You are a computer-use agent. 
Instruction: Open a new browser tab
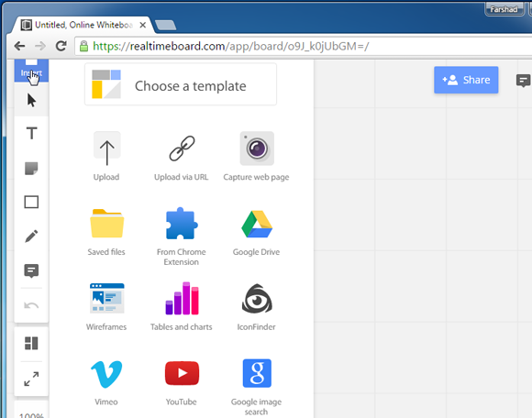point(166,25)
